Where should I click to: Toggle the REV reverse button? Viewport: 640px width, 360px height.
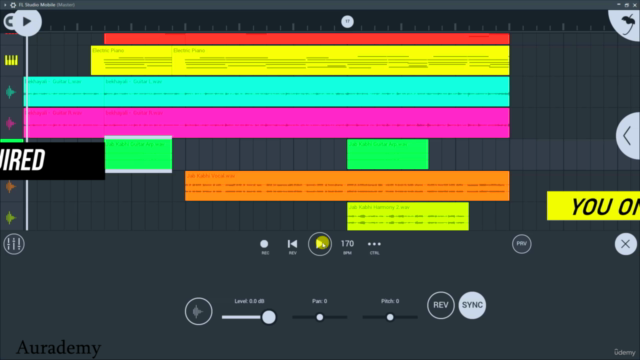[441, 305]
